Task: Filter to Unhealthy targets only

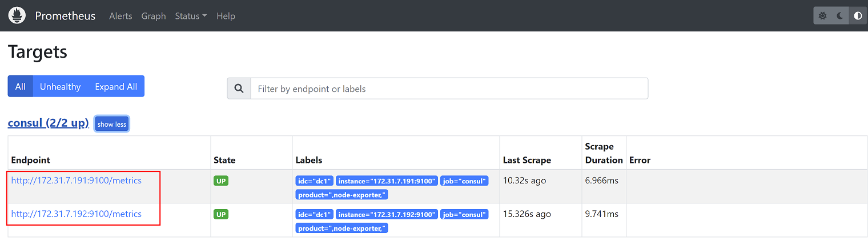Action: 60,86
